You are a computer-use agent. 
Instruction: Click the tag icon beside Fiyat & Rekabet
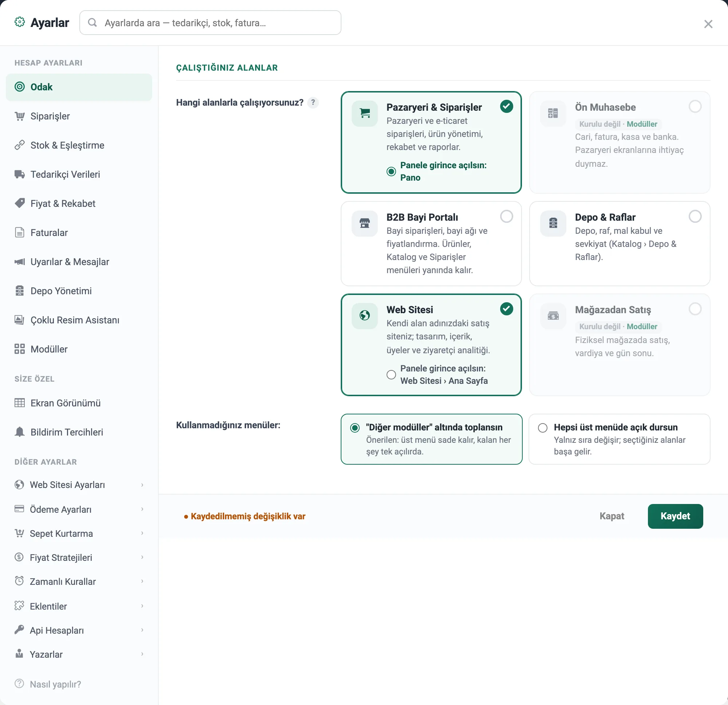20,203
